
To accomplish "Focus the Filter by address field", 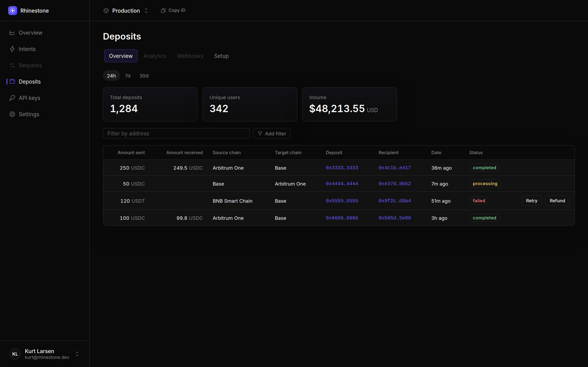I will [176, 134].
